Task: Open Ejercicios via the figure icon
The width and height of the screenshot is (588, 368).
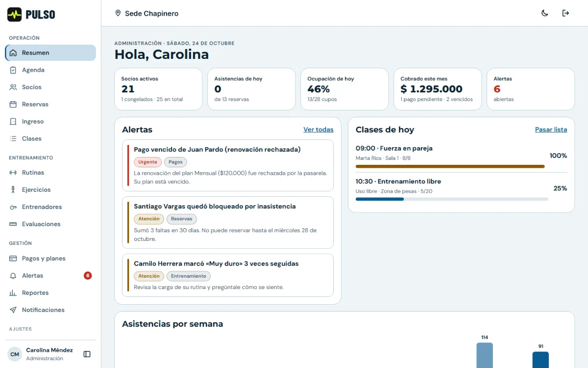Action: 13,190
